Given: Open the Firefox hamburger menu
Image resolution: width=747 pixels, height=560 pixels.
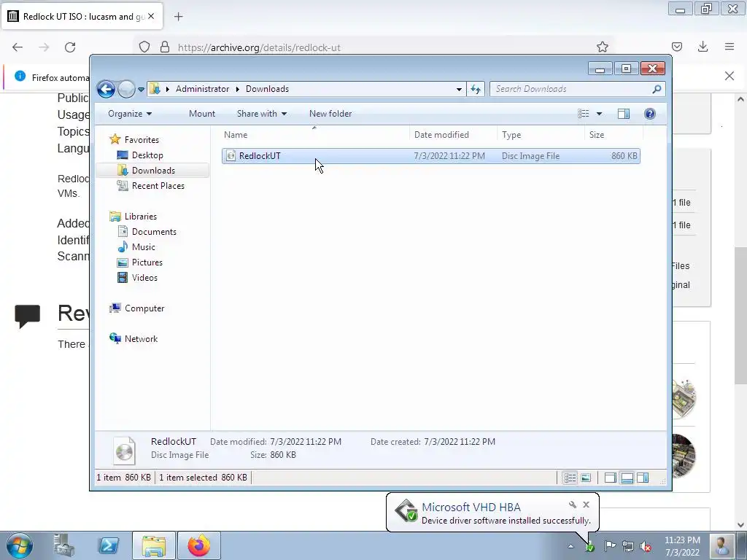Looking at the screenshot, I should tap(729, 47).
